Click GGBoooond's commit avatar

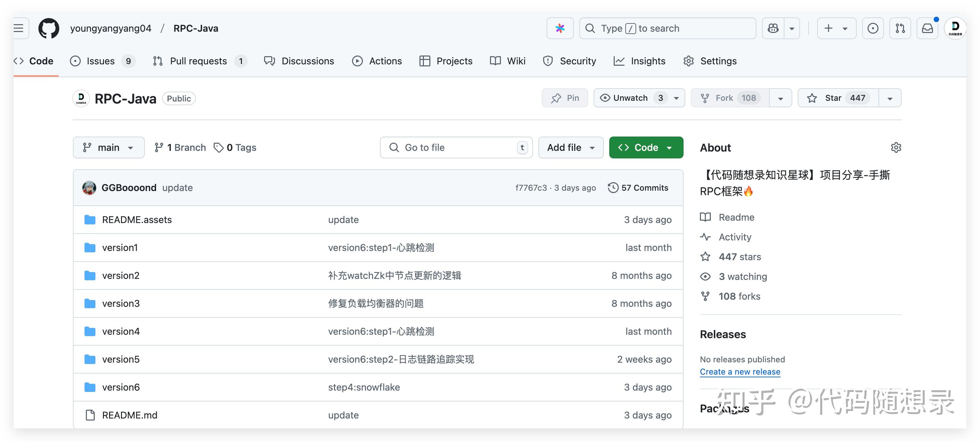tap(89, 187)
